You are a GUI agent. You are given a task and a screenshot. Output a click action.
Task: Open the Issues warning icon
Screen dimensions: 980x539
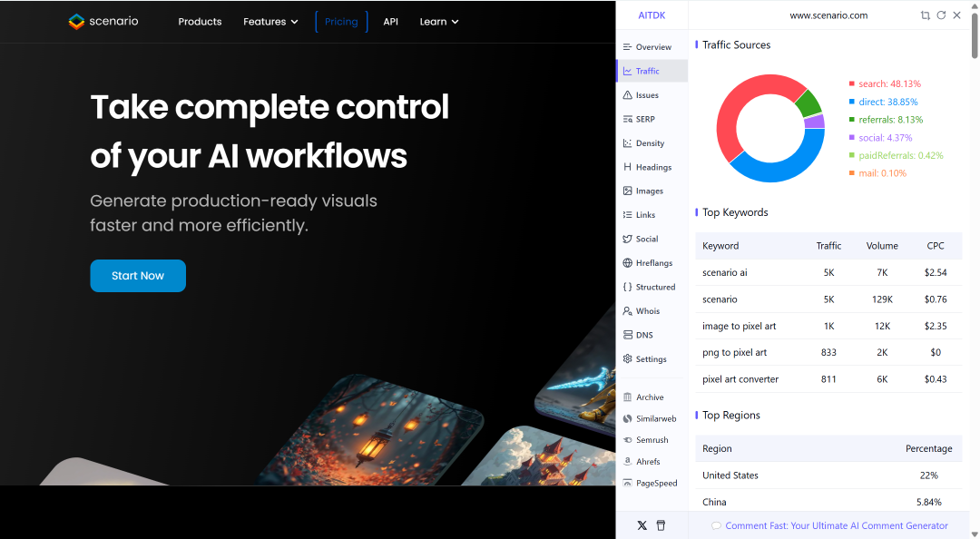[x=627, y=95]
